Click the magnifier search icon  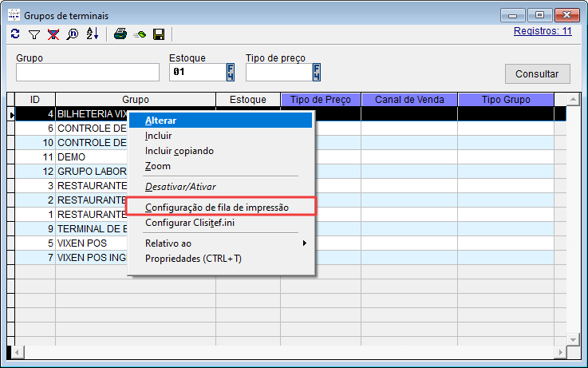click(73, 34)
